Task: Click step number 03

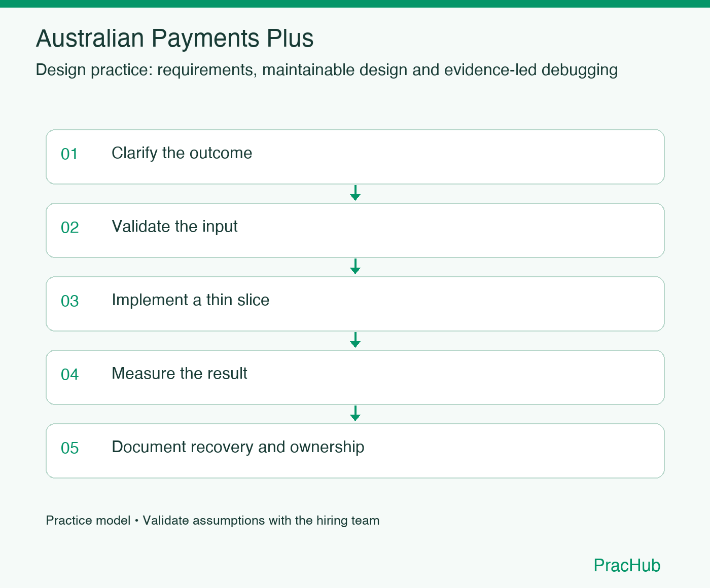Action: click(x=69, y=301)
